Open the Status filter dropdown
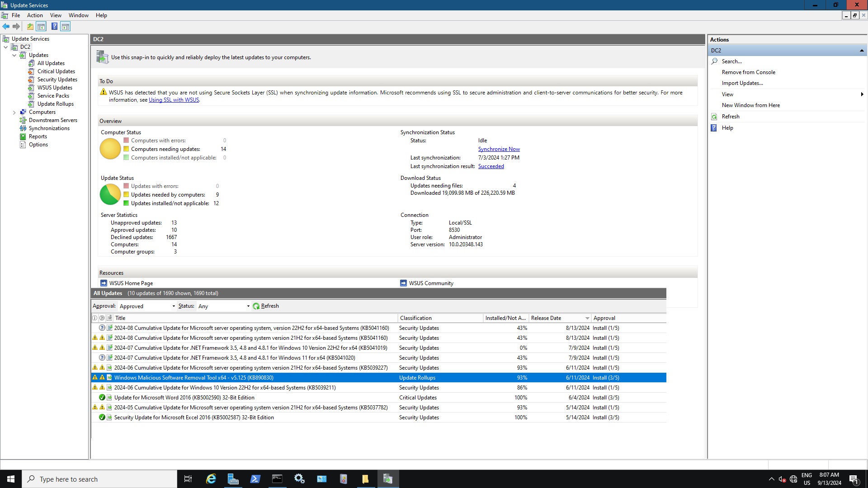 [247, 306]
